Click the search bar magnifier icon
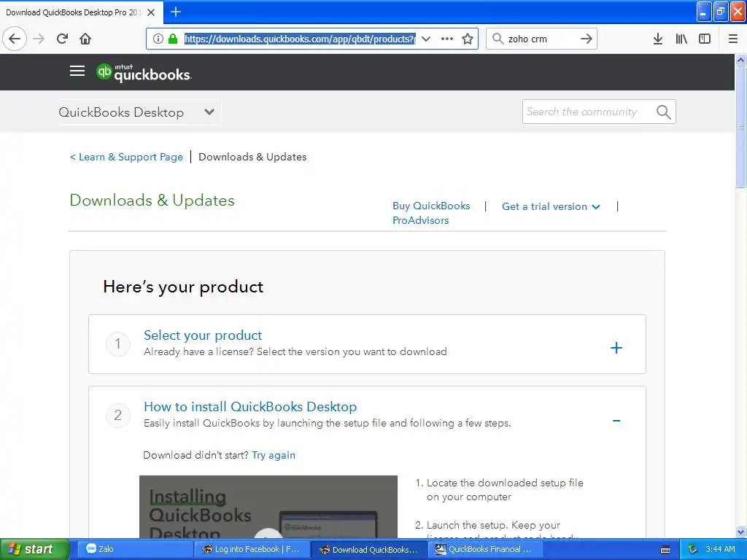Image resolution: width=747 pixels, height=560 pixels. pyautogui.click(x=498, y=39)
